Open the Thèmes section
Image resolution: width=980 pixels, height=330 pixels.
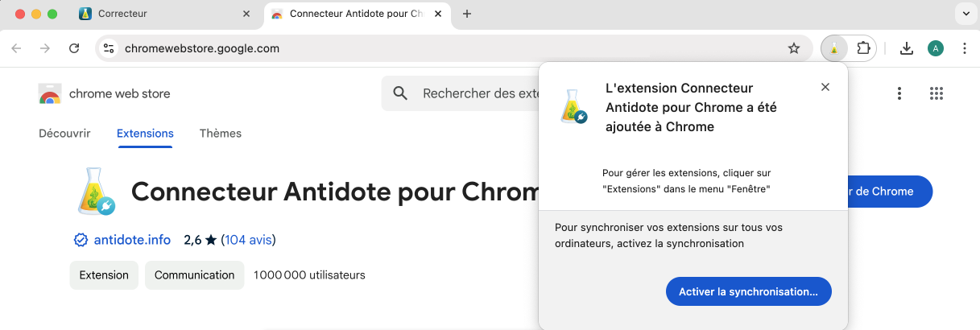point(221,134)
